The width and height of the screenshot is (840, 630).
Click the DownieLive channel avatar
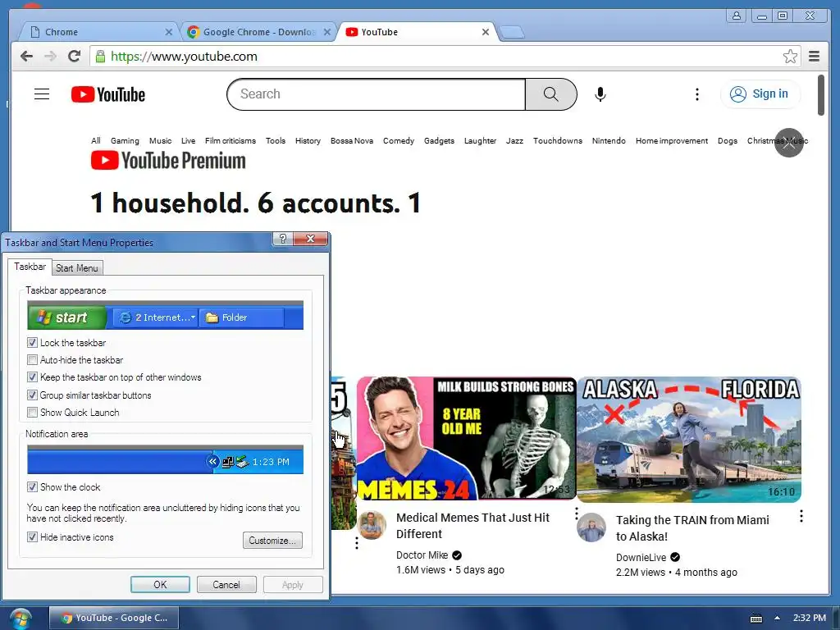point(591,527)
